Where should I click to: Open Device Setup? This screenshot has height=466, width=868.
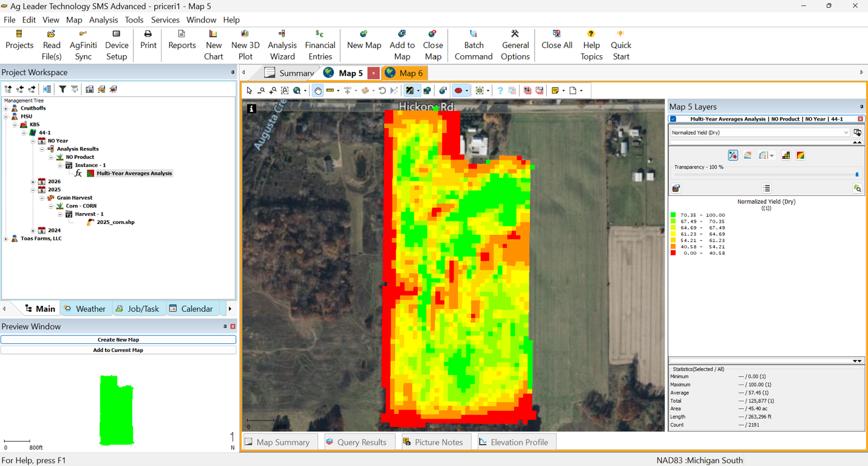point(117,45)
